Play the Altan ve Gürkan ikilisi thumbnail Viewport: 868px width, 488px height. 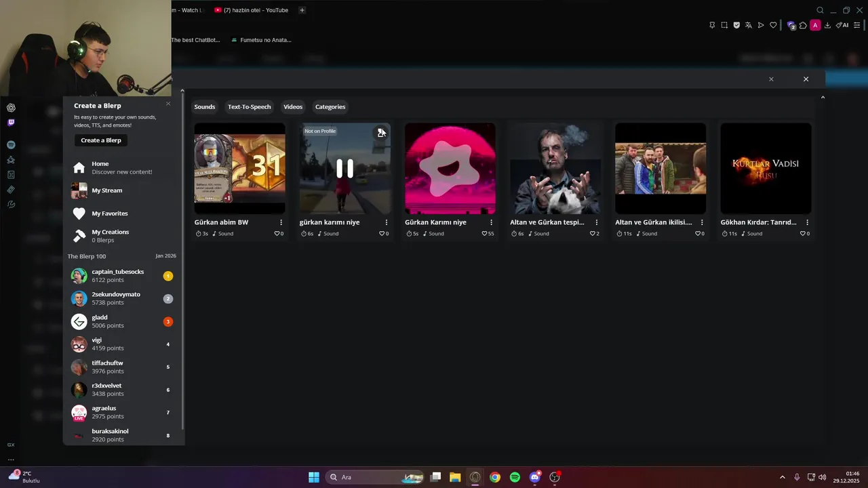[x=660, y=168]
